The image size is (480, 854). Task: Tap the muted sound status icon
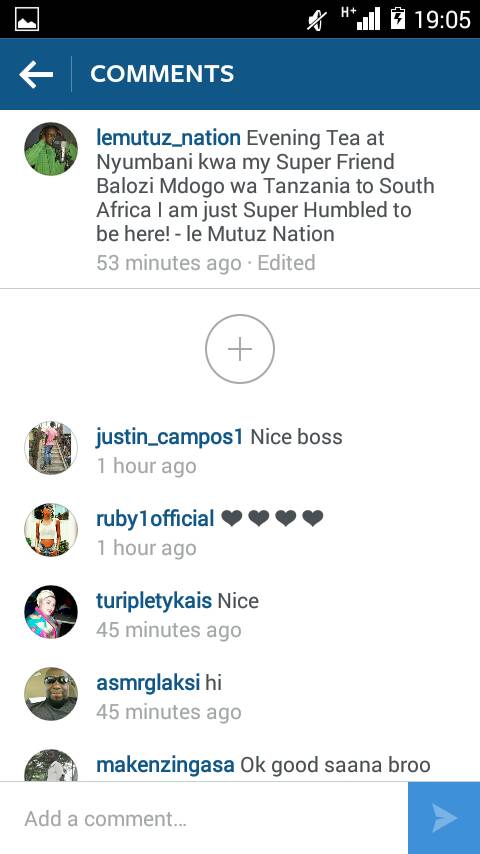click(x=317, y=20)
